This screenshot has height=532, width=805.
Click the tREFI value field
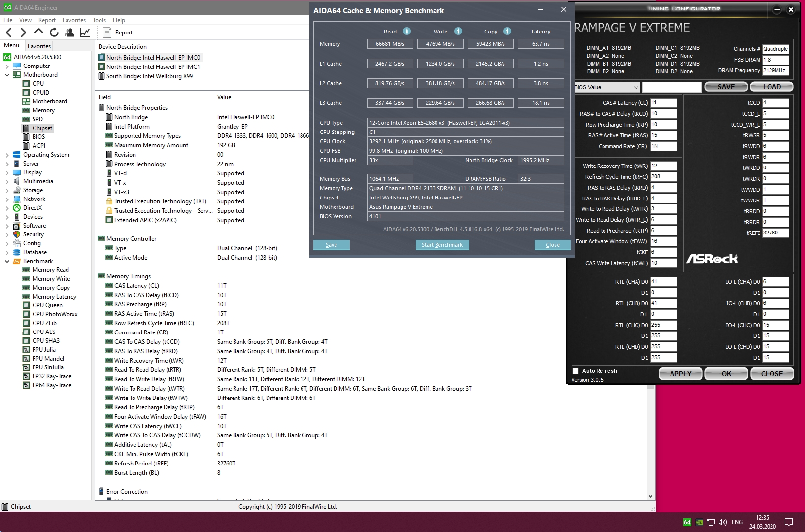775,233
